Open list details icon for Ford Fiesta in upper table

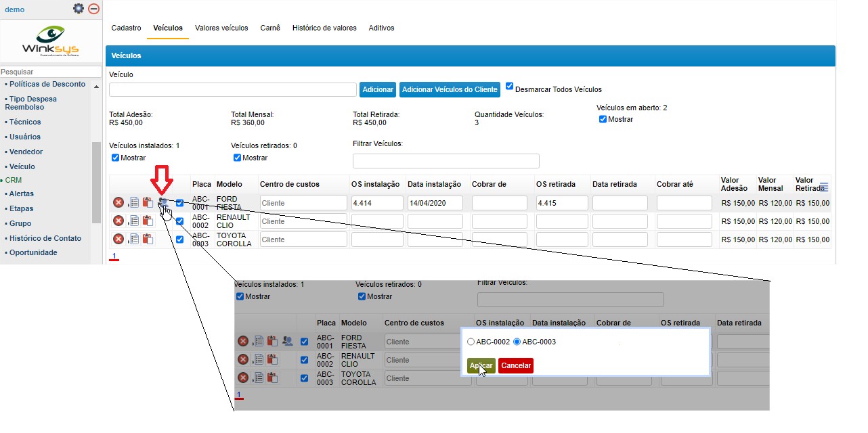pyautogui.click(x=133, y=202)
